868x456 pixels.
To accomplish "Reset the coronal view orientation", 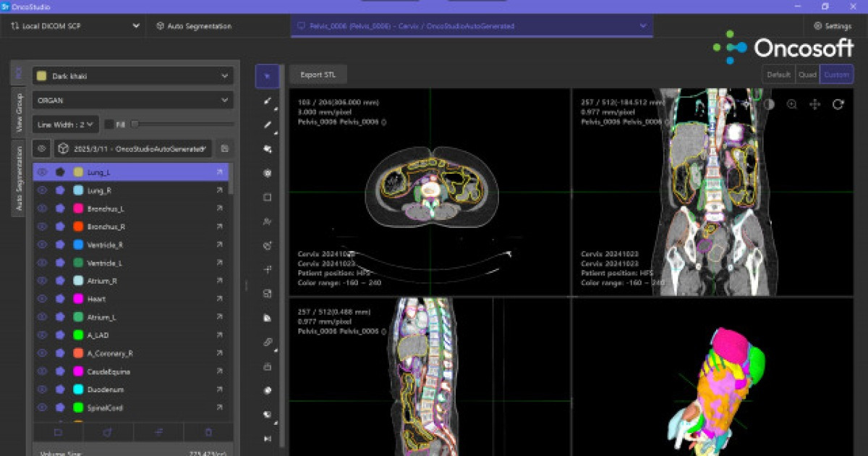I will point(838,104).
